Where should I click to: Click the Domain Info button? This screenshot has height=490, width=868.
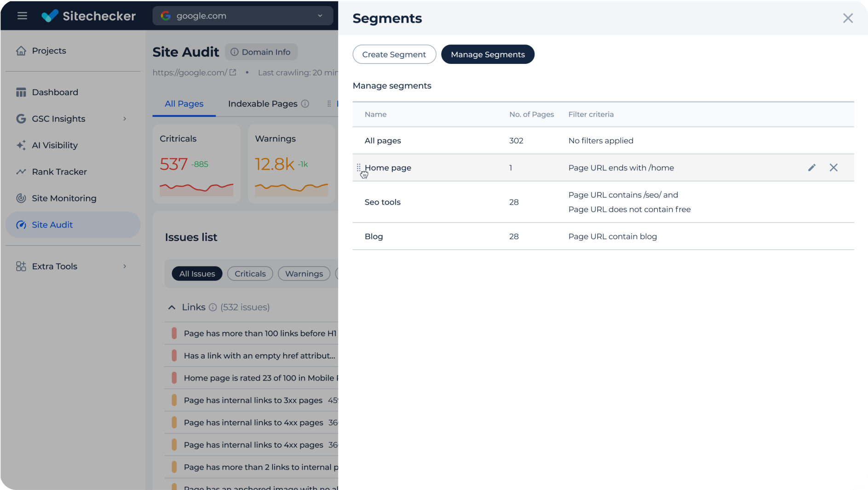[x=261, y=52]
